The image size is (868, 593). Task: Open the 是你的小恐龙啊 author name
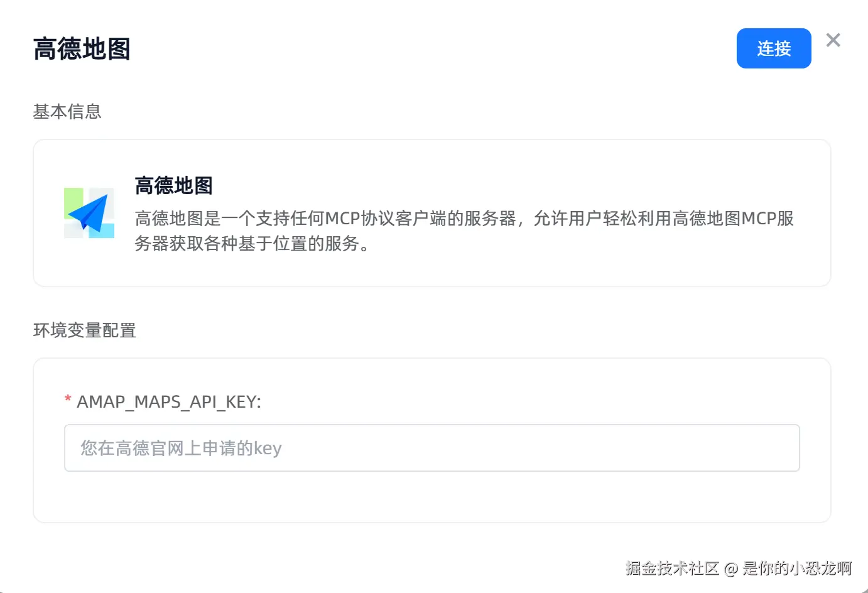click(x=796, y=569)
